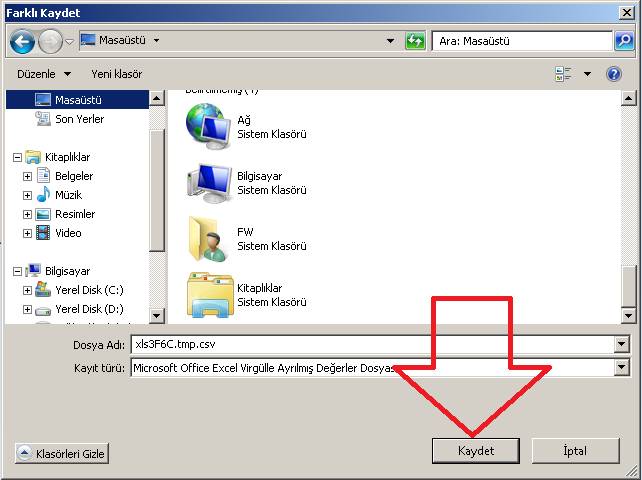Click Yeni klasör button
This screenshot has width=642, height=480.
coord(117,74)
